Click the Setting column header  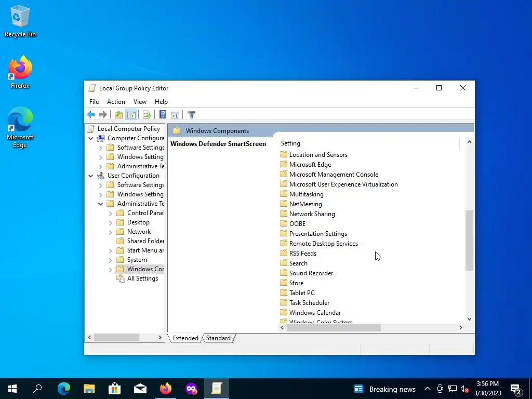[369, 143]
